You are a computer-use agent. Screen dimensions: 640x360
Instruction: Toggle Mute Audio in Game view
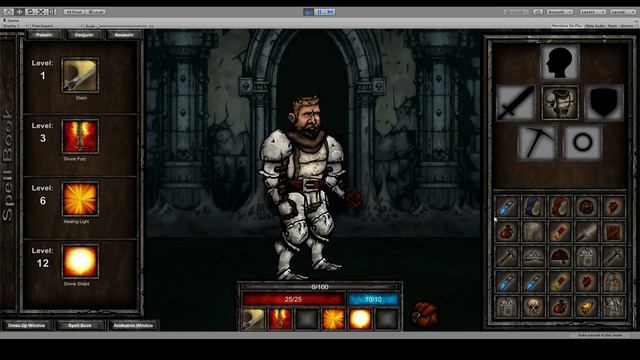595,26
